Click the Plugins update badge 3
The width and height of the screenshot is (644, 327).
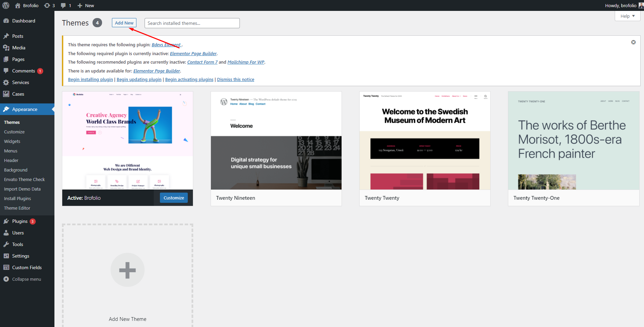tap(33, 222)
